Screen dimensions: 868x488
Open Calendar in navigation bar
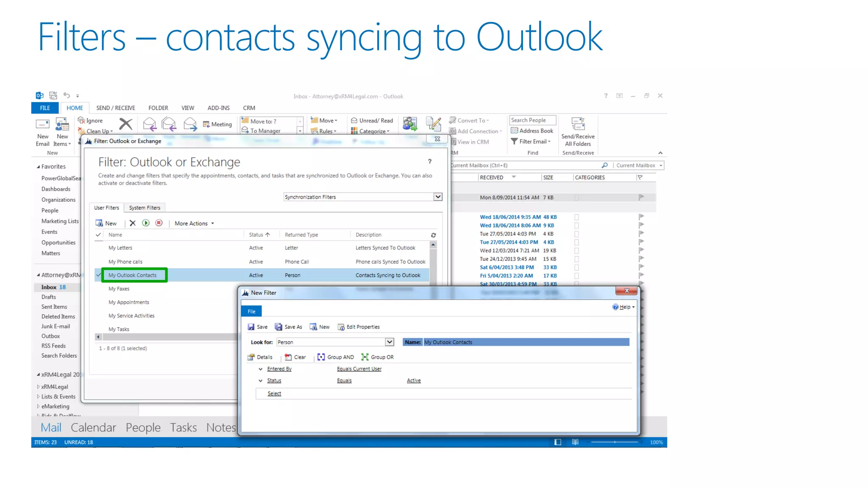93,427
